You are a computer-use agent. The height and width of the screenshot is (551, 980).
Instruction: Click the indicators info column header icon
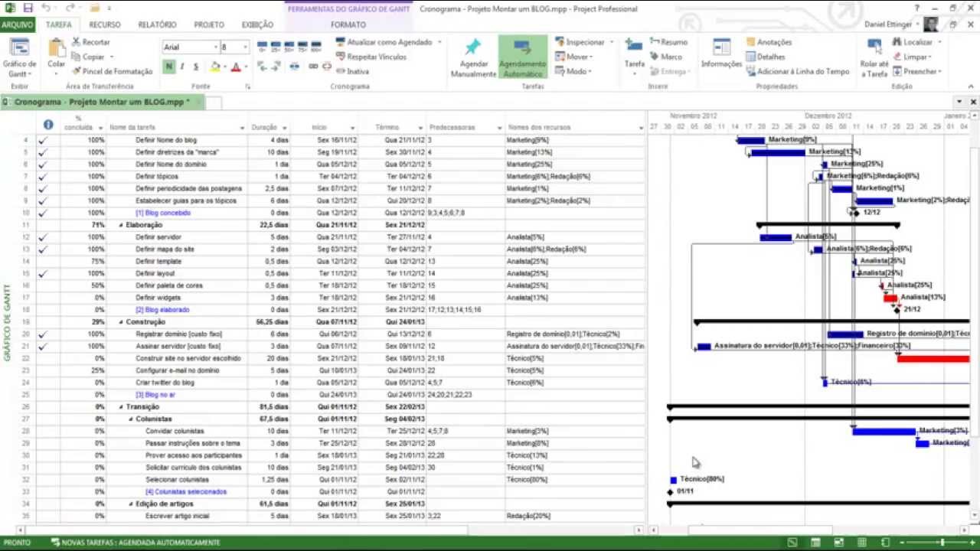coord(48,125)
